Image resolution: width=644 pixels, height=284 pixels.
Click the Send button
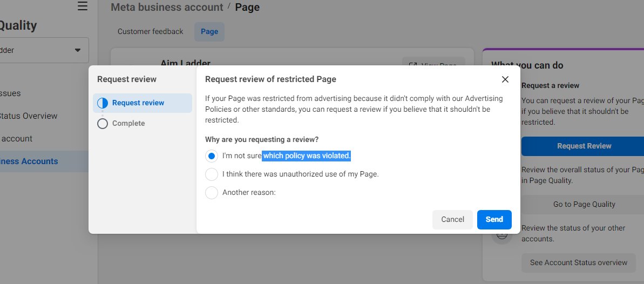(x=494, y=219)
